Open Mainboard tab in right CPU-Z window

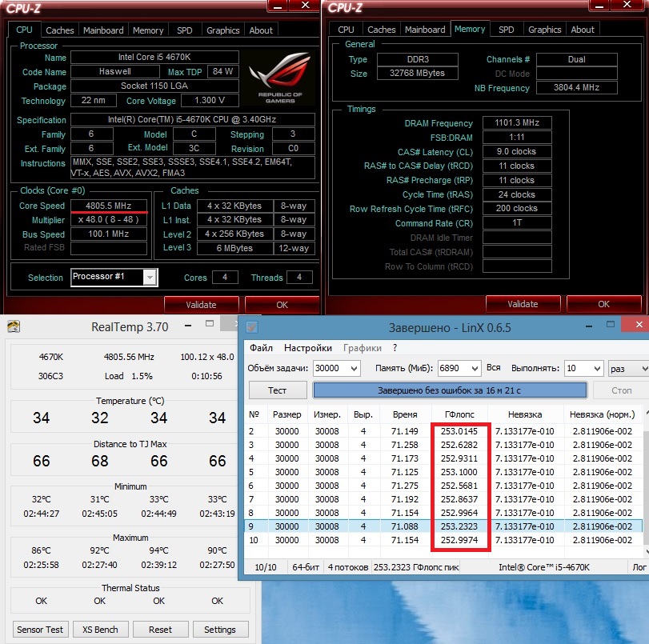(x=425, y=30)
